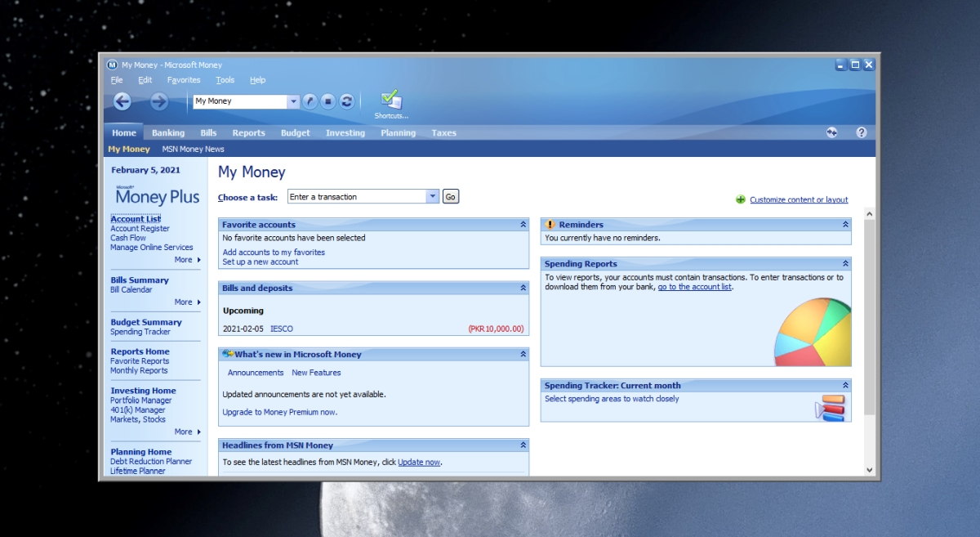Click the Money Plus logo in sidebar

click(x=158, y=195)
